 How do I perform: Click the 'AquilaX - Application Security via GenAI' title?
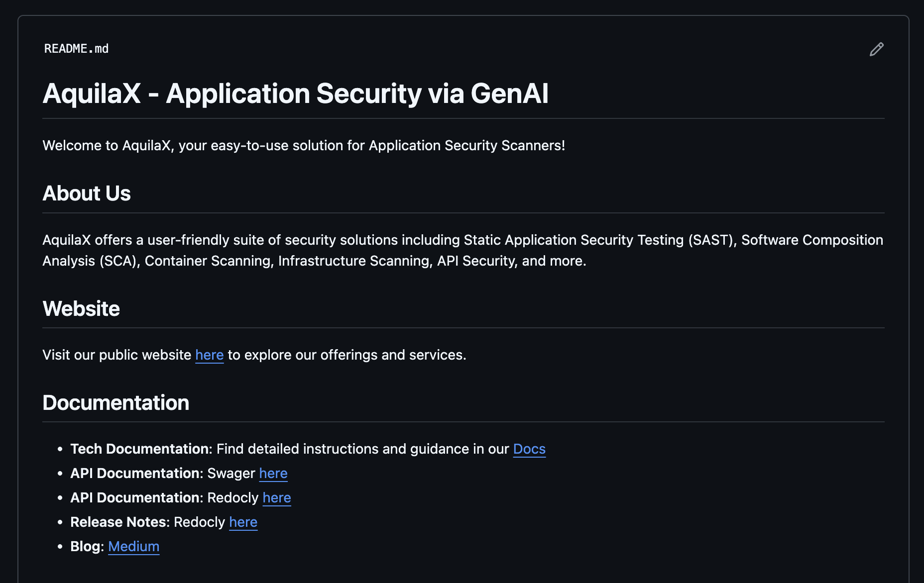coord(295,94)
